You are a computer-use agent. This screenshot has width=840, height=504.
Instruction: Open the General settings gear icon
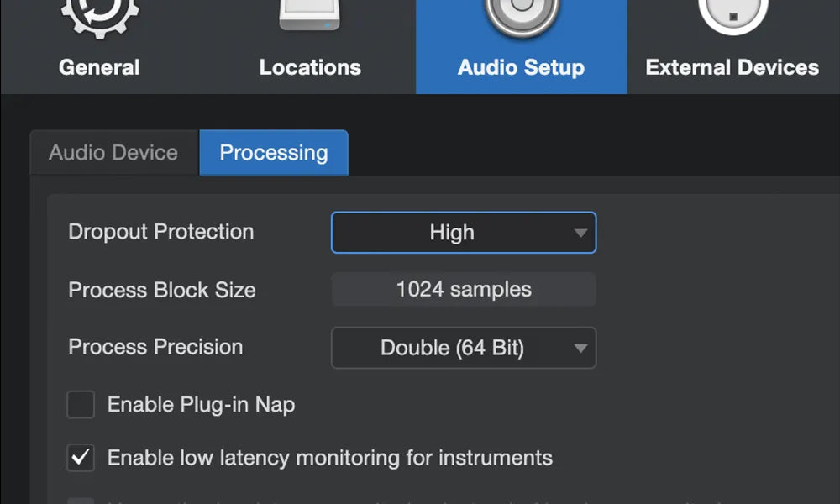coord(99,15)
